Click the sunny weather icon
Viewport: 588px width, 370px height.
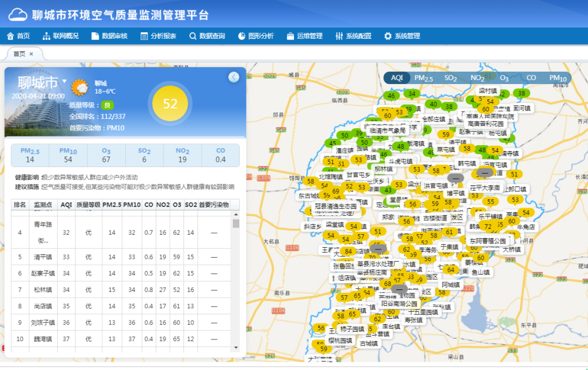click(x=80, y=88)
